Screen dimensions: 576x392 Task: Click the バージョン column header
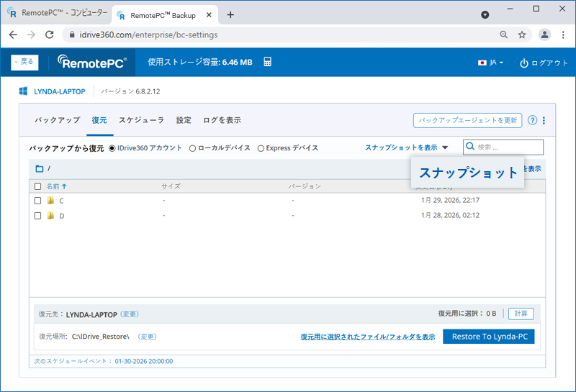[x=305, y=186]
